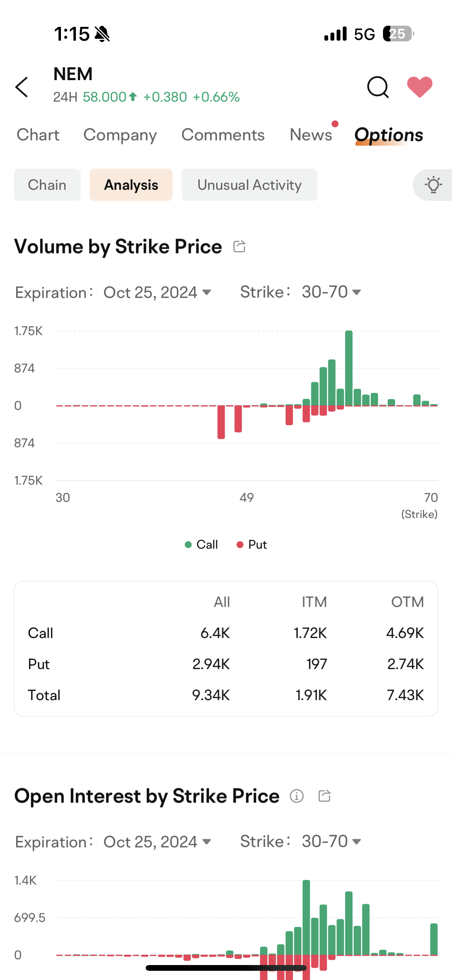Open Open Interest info icon
The width and height of the screenshot is (452, 980).
(x=297, y=796)
